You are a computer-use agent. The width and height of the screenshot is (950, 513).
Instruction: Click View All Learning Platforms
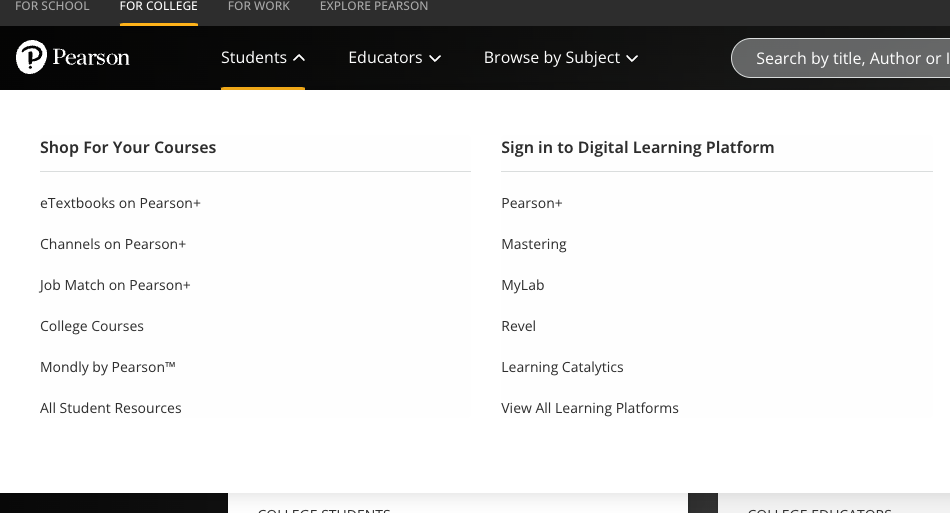point(590,408)
